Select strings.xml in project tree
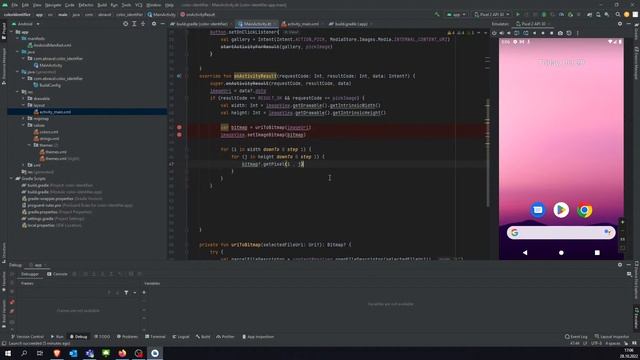640x360 pixels. tap(46, 139)
